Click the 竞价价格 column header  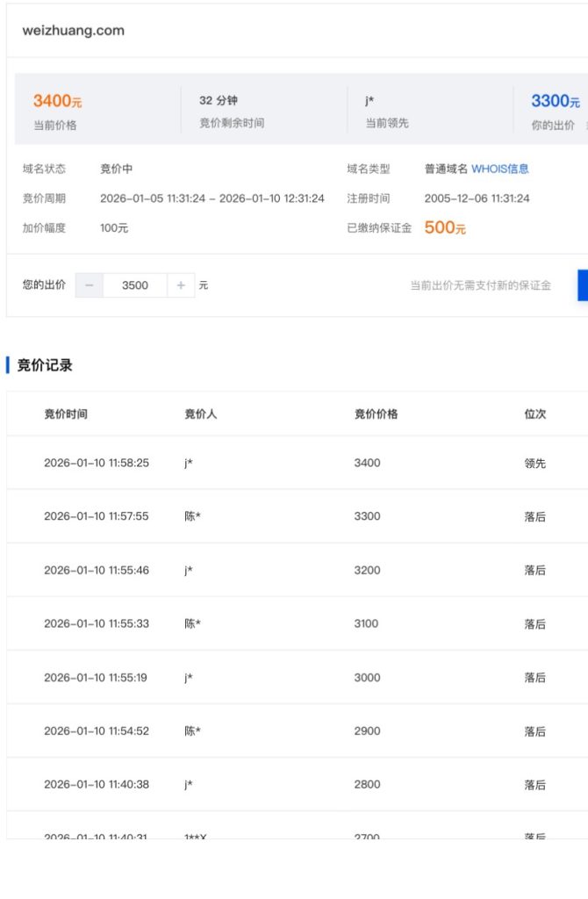click(x=376, y=414)
